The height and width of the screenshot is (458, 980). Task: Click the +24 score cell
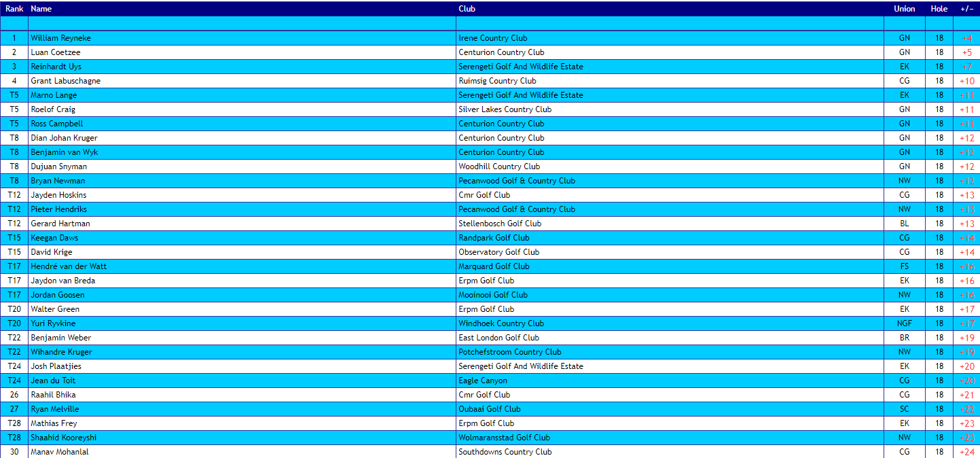tap(967, 452)
